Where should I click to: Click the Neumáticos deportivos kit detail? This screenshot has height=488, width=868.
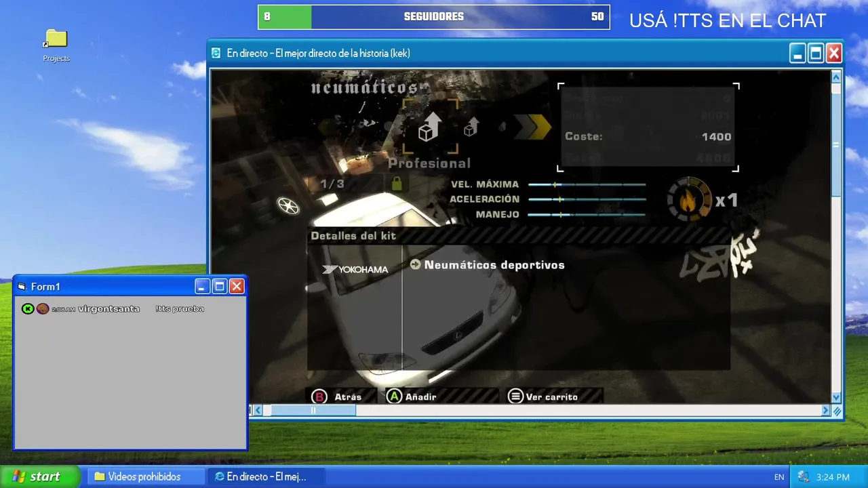[494, 265]
